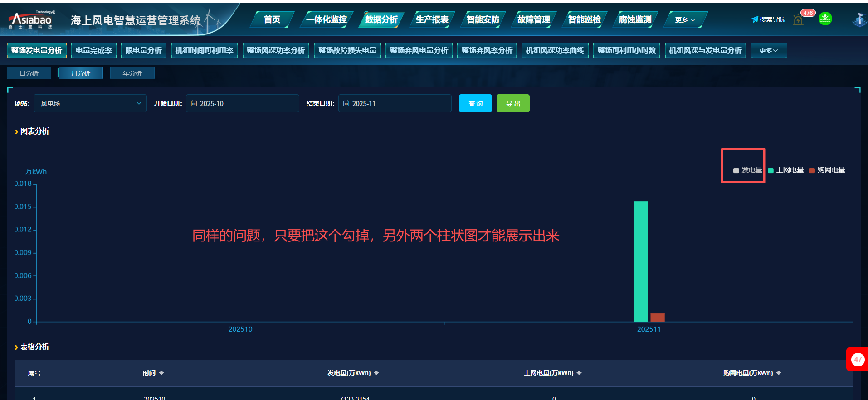Toggle the 上网电量 legend series

pos(785,170)
